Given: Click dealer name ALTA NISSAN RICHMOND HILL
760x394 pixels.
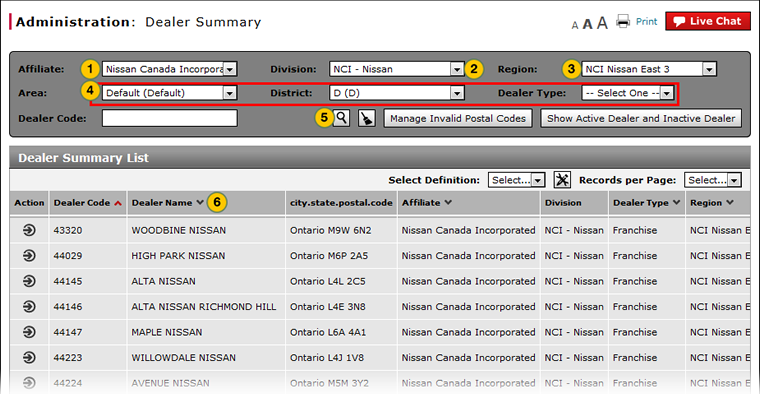Looking at the screenshot, I should (204, 307).
